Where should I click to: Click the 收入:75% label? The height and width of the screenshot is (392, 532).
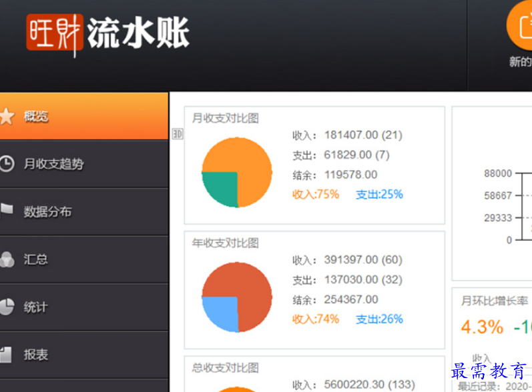[316, 195]
